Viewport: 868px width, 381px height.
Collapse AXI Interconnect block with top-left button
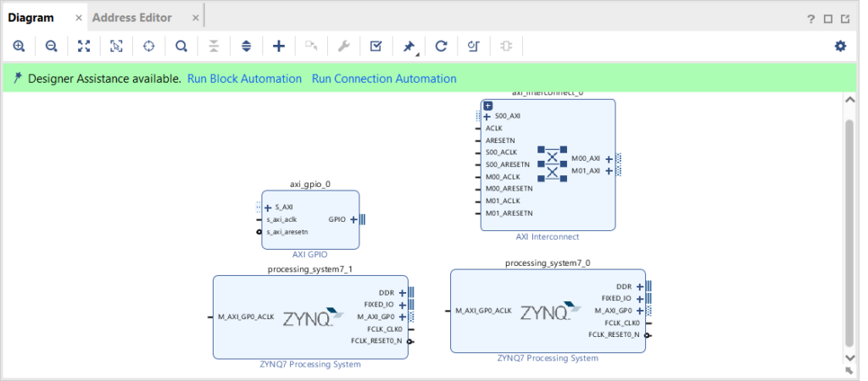tap(488, 105)
